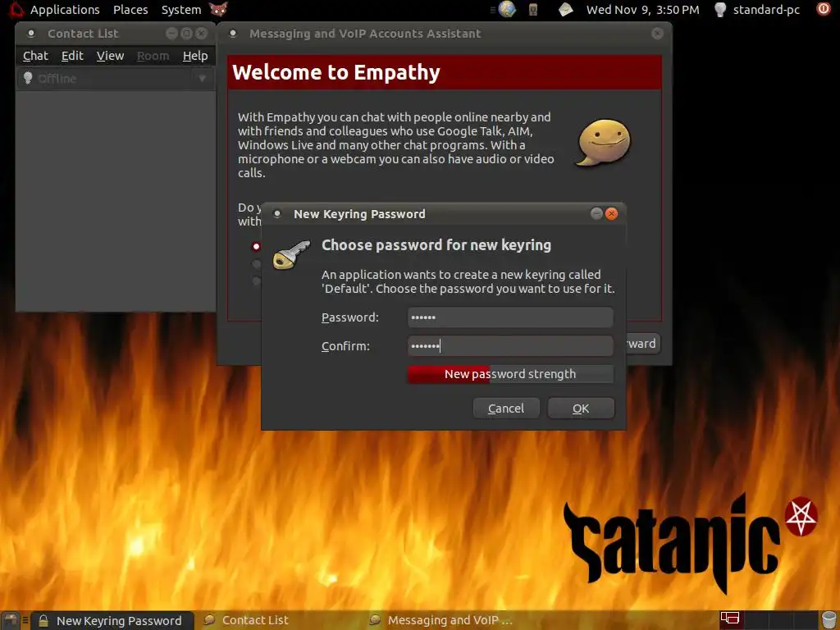The height and width of the screenshot is (630, 840).
Task: Open the grayed Room menu in Contact List
Action: [153, 56]
